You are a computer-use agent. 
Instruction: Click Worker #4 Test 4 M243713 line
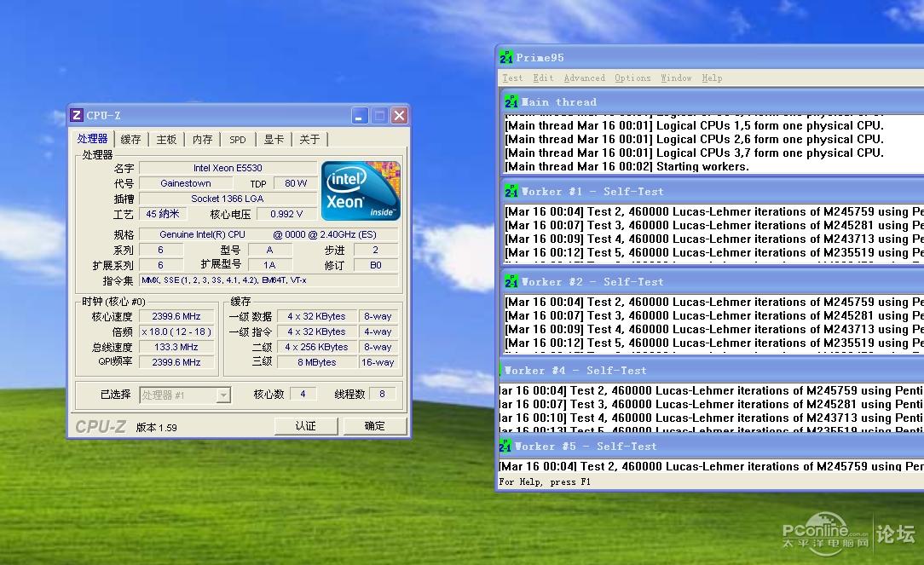click(x=711, y=418)
